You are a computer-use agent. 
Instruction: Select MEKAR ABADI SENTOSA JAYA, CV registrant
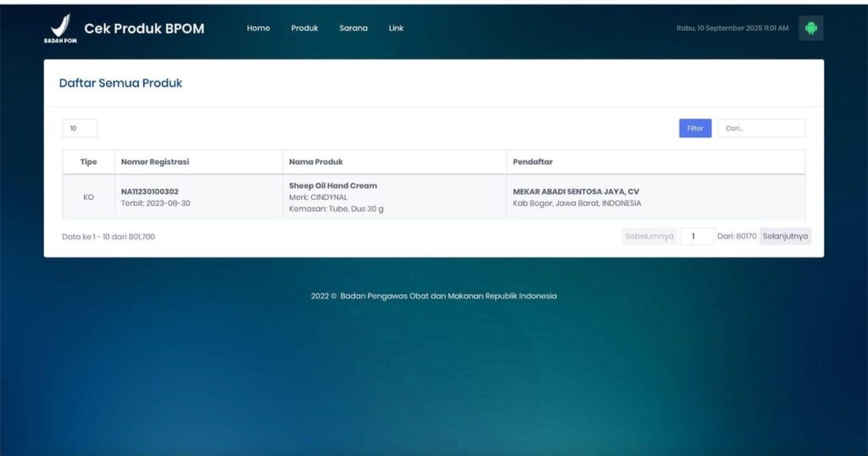[x=576, y=192]
